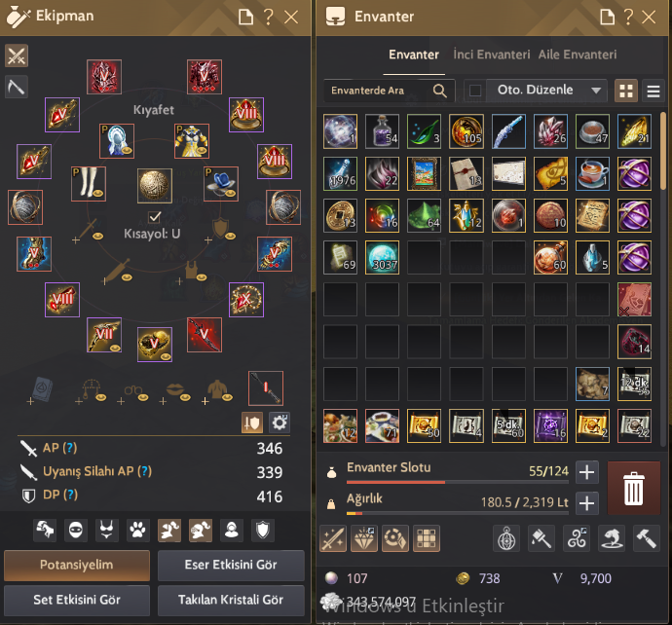Expand the Oto. Düzenle dropdown
Image resolution: width=672 pixels, height=625 pixels.
(x=596, y=91)
